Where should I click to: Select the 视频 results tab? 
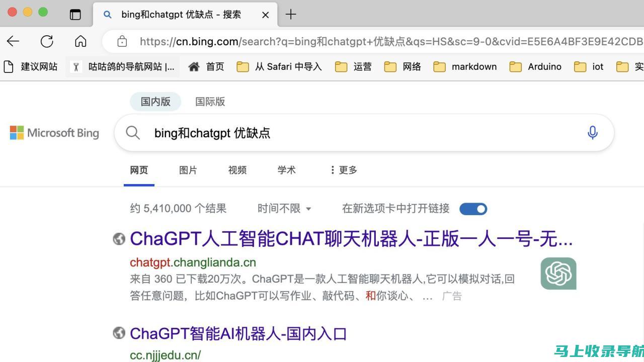coord(237,170)
